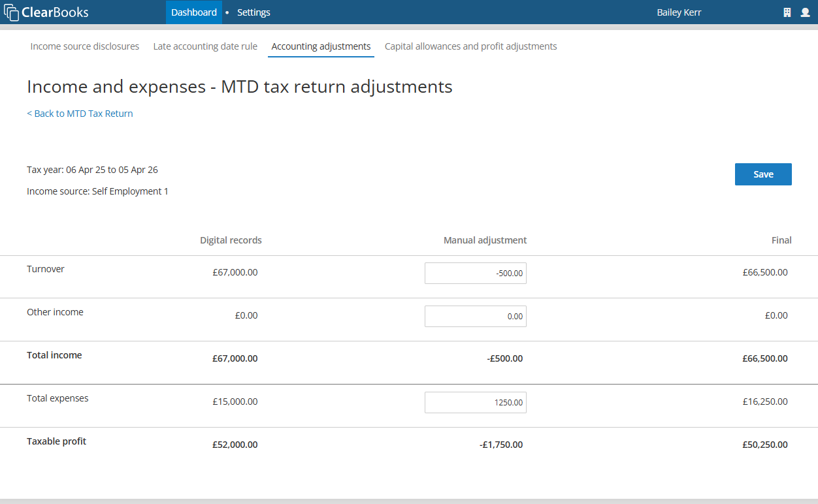This screenshot has width=818, height=504.
Task: Save the tax return adjustments
Action: coord(763,174)
